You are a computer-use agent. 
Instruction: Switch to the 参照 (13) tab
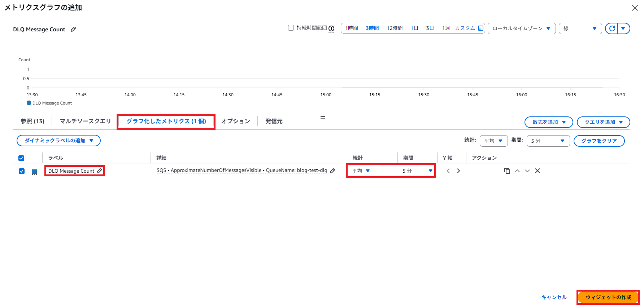(32, 121)
